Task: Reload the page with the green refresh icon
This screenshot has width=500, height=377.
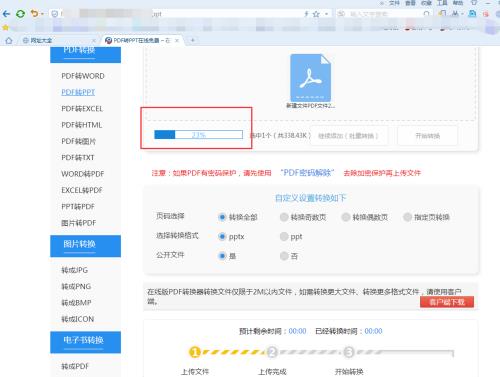Action: coord(20,14)
